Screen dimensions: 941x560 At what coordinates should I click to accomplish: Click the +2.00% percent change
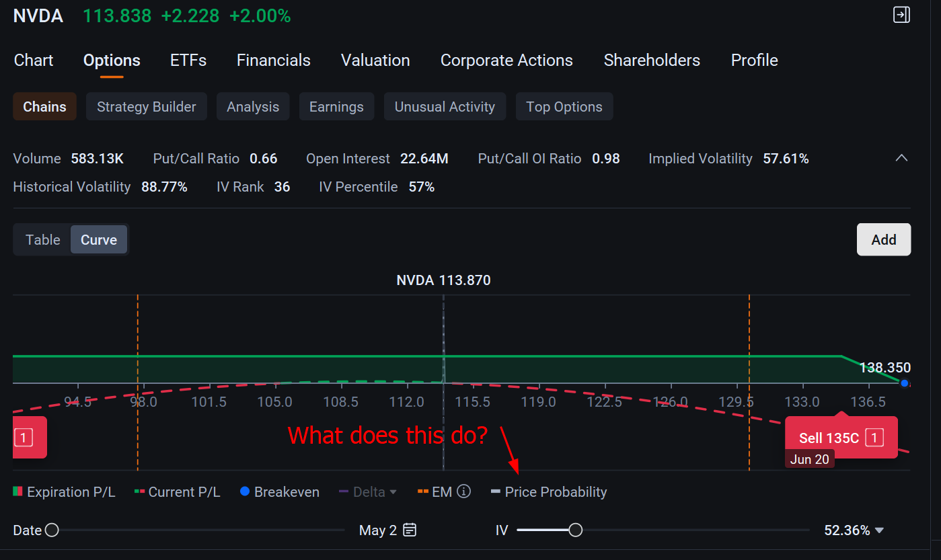pyautogui.click(x=260, y=16)
